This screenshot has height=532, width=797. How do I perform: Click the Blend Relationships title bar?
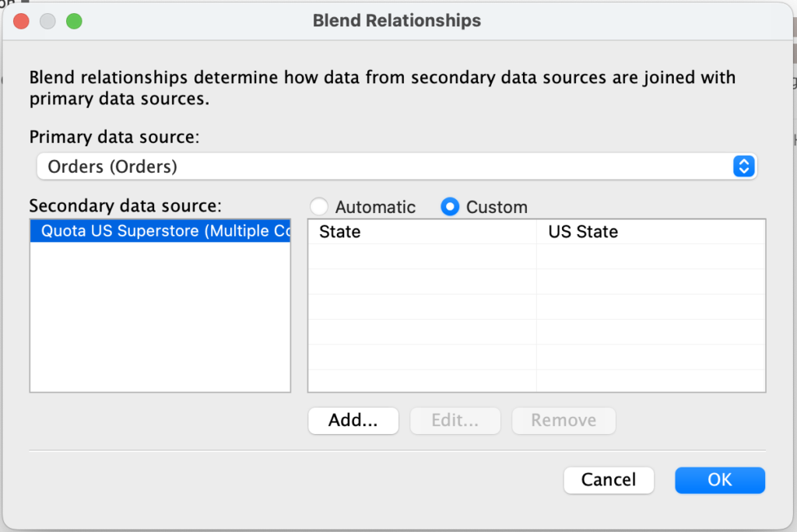coord(397,21)
